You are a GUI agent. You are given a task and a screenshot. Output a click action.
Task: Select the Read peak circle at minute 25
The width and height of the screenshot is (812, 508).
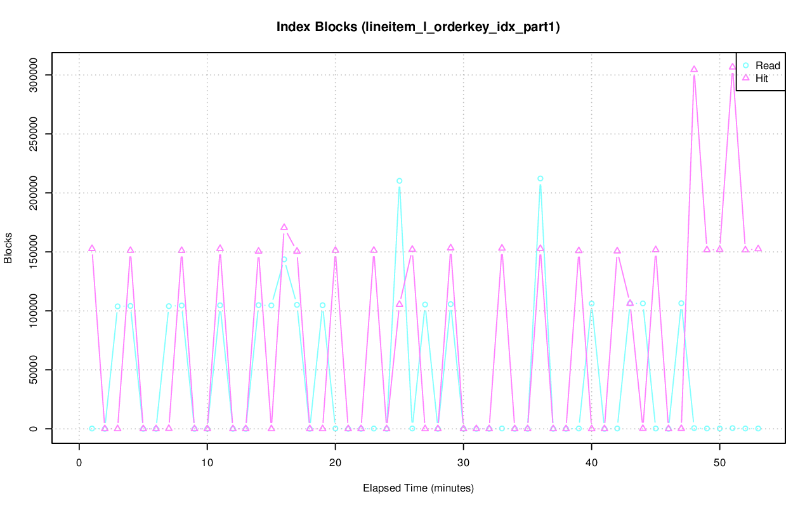tap(399, 181)
